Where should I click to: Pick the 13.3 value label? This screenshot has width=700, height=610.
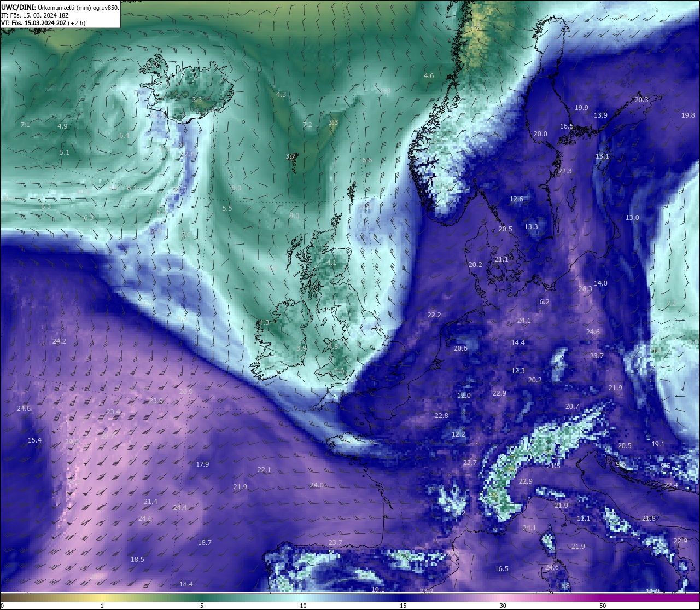point(531,226)
